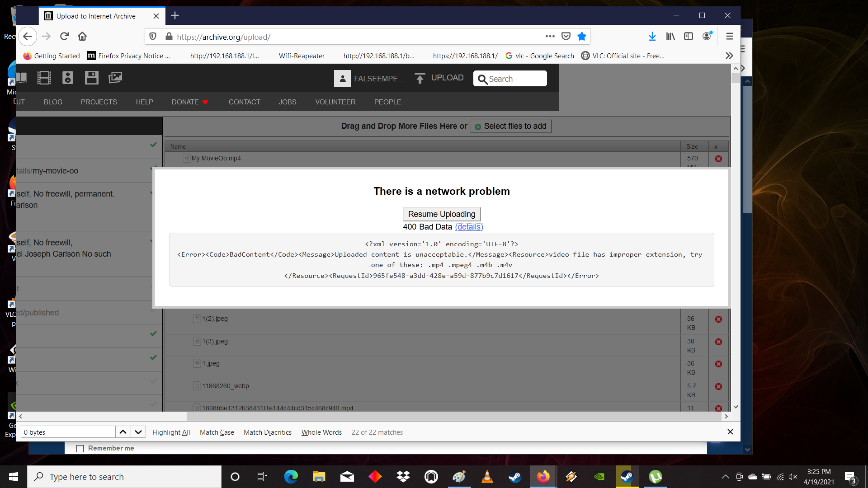The image size is (868, 488).
Task: Open the Windows Start menu
Action: click(14, 477)
